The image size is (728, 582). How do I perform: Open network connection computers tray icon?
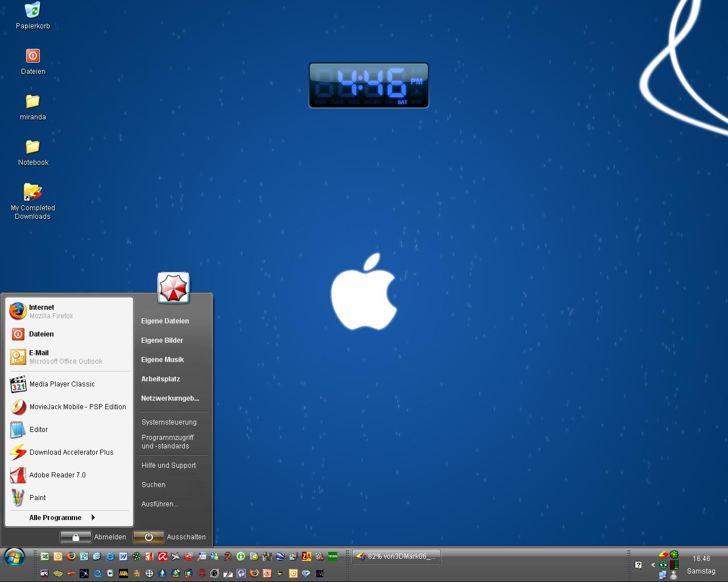coord(663,575)
